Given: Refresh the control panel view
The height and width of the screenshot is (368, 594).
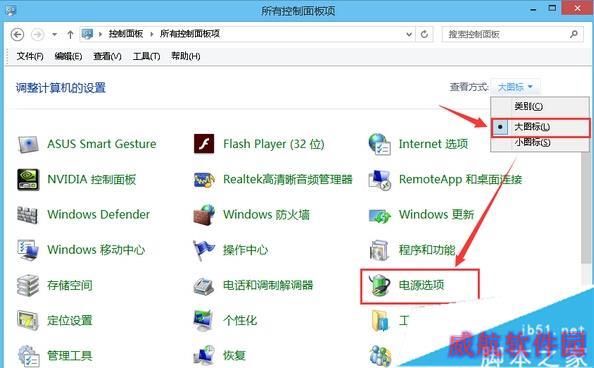Looking at the screenshot, I should coord(424,34).
